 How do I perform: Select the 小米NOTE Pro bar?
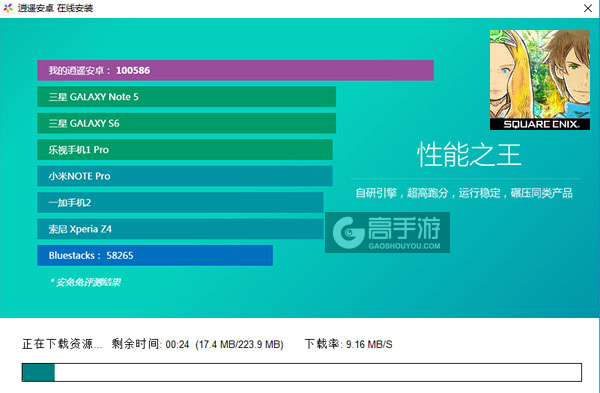click(185, 176)
